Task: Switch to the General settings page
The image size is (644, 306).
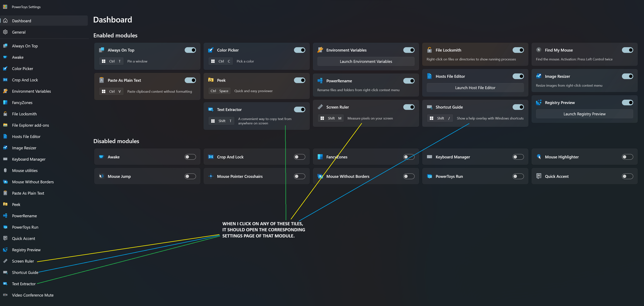Action: tap(19, 32)
